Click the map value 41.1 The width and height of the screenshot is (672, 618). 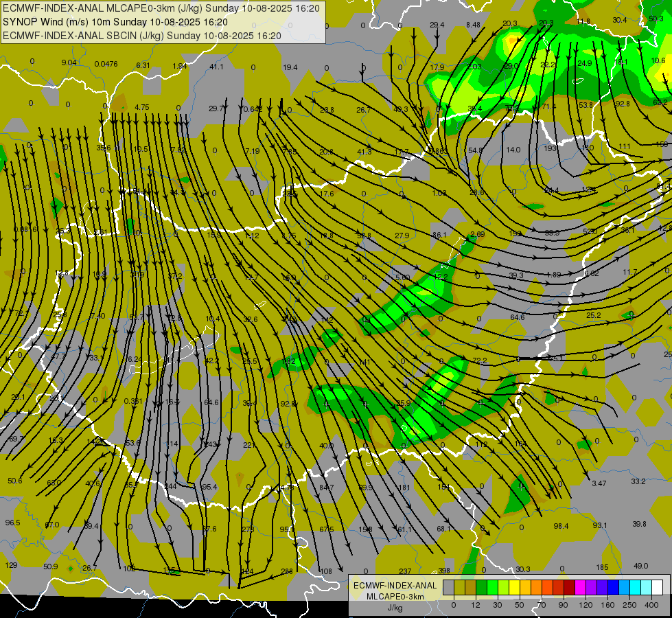pyautogui.click(x=216, y=67)
